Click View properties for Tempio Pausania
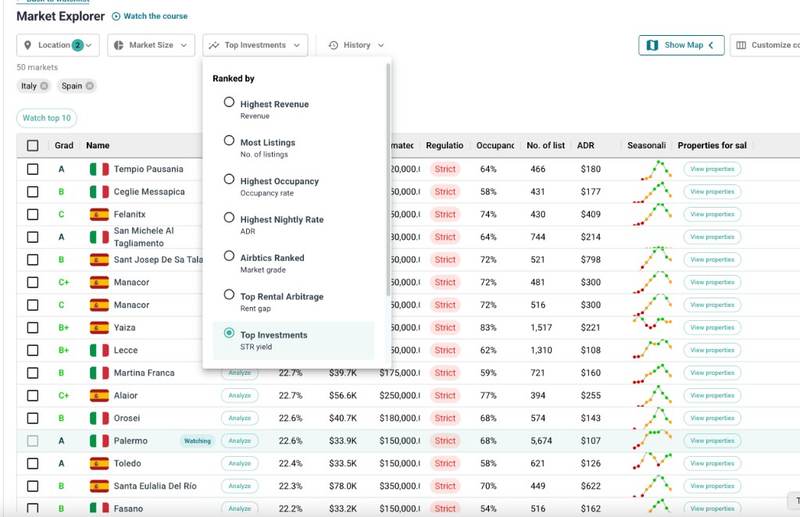 712,169
